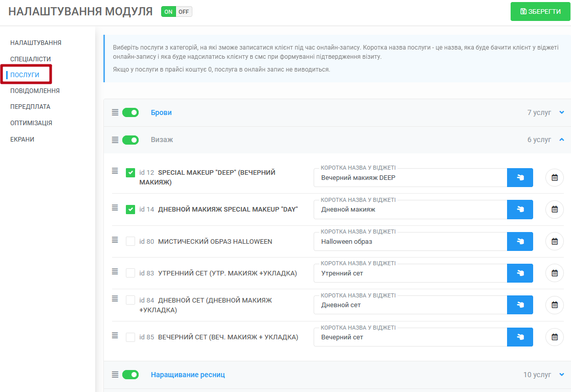Click drag handle icon for Наращивание ресниц category
Screen dimensions: 571x392
pyautogui.click(x=115, y=375)
